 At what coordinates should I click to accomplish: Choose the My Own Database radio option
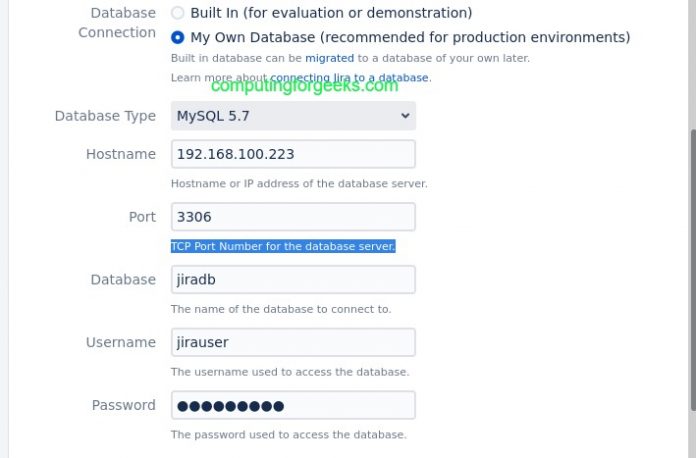(178, 38)
